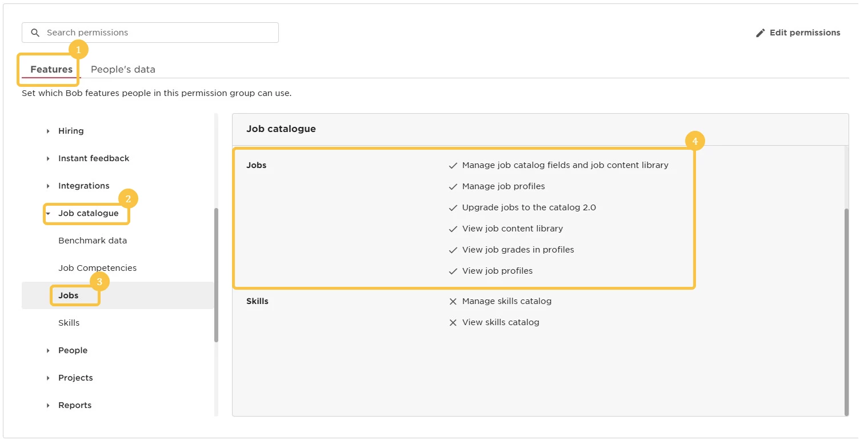Click 'View job grades in profiles' text
Screen dimensions: 868x444
click(x=518, y=250)
